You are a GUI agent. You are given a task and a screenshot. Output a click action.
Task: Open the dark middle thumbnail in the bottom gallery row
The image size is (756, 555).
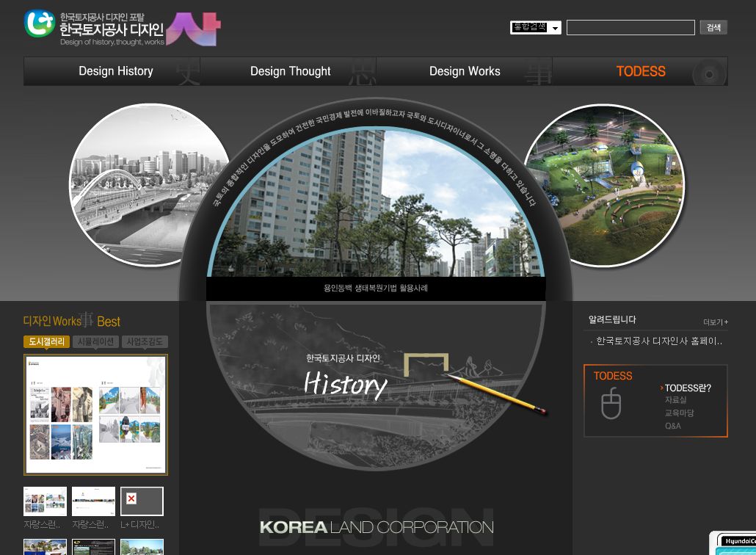pyautogui.click(x=93, y=547)
